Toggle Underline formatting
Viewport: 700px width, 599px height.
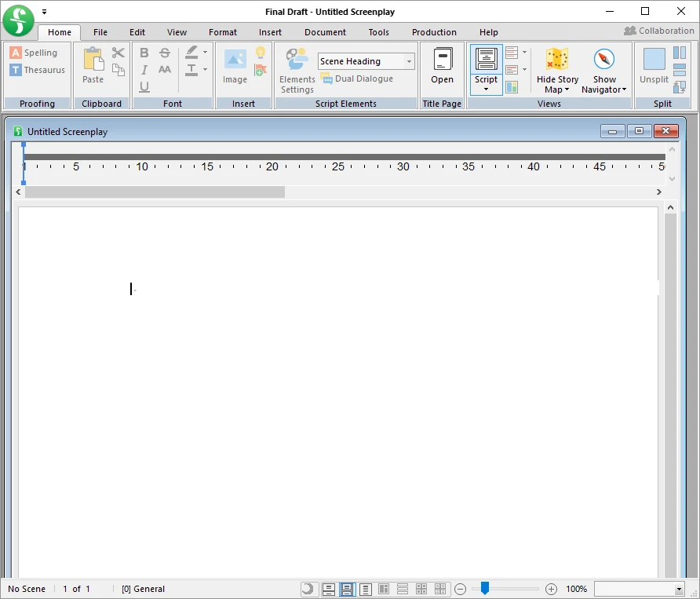click(x=144, y=87)
